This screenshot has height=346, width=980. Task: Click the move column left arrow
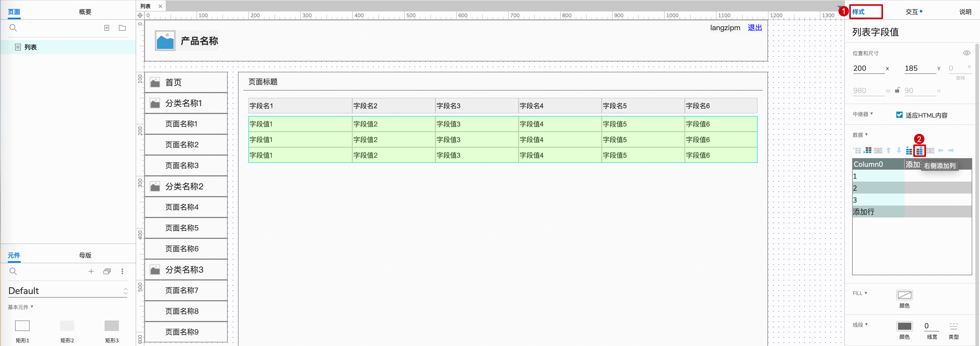(941, 151)
